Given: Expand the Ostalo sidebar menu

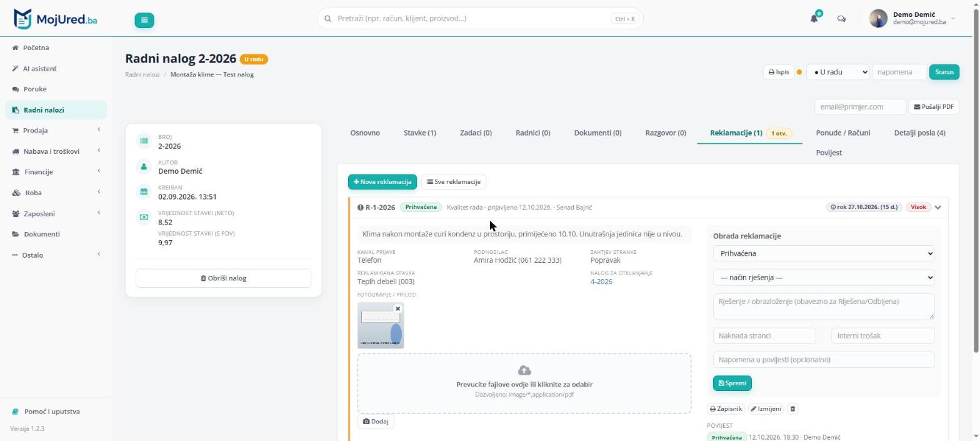Looking at the screenshot, I should coord(56,255).
